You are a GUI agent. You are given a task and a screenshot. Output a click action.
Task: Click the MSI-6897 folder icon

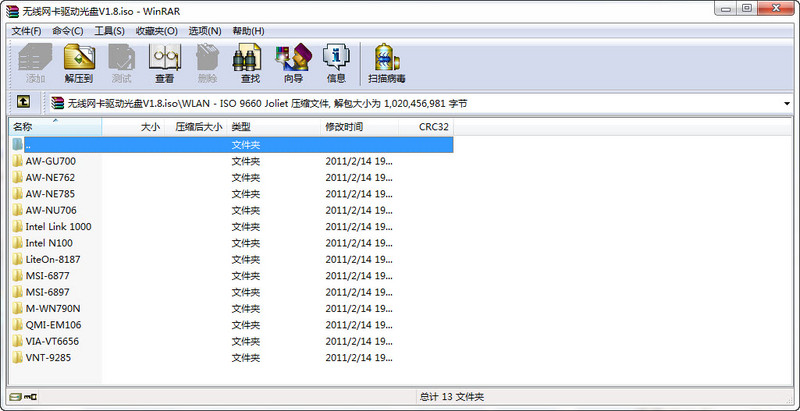click(x=18, y=292)
